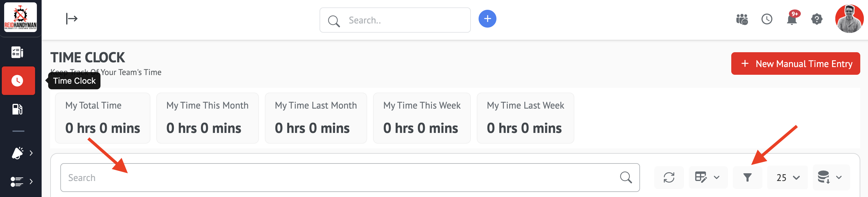Open the notifications bell
The width and height of the screenshot is (868, 197).
(x=792, y=20)
